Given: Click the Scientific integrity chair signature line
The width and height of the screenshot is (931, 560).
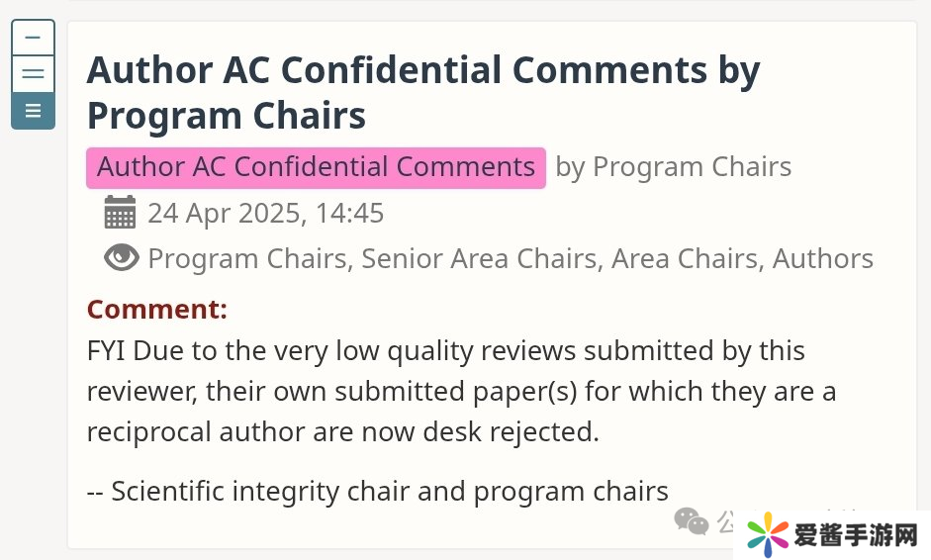Looking at the screenshot, I should pyautogui.click(x=378, y=491).
